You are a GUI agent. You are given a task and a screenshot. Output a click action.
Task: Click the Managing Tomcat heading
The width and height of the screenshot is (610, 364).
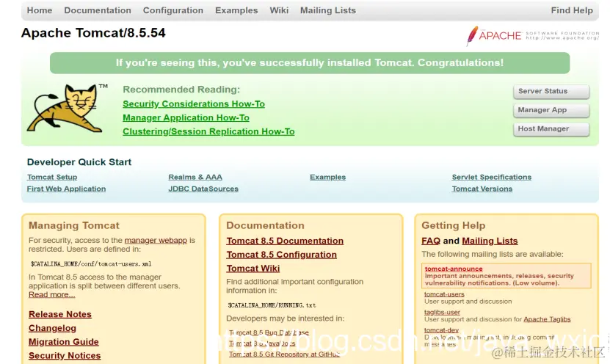coord(74,225)
